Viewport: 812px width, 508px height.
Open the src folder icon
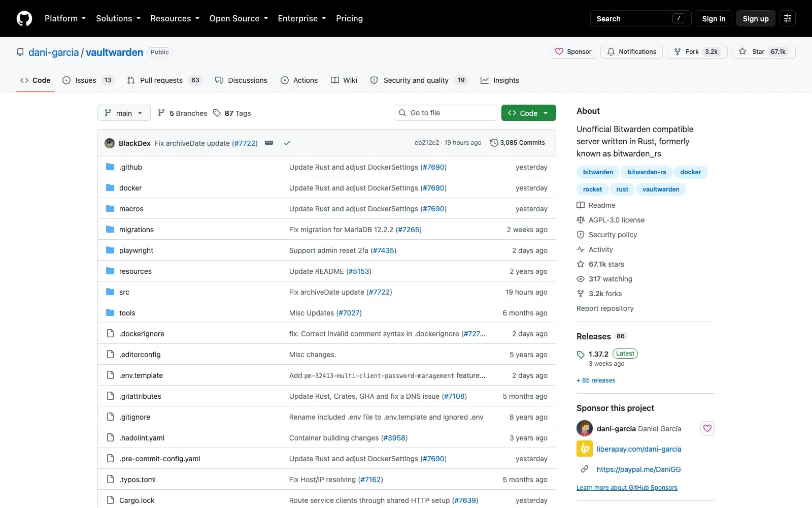[x=110, y=292]
